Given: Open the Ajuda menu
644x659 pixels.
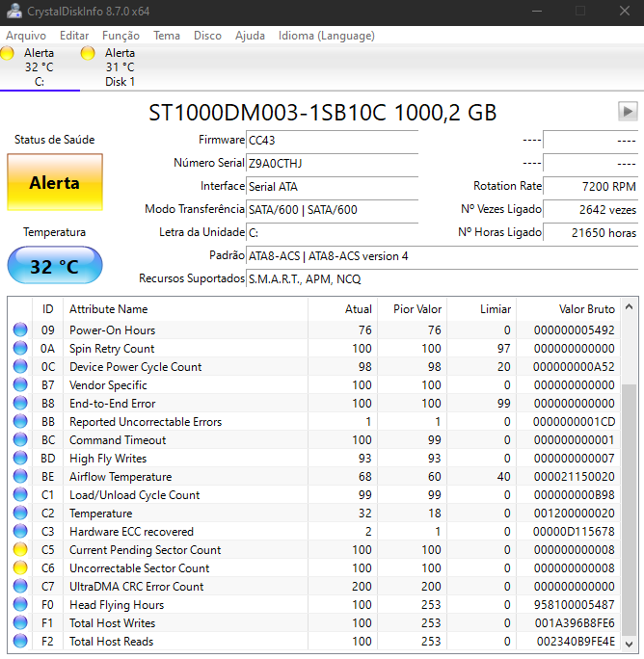Looking at the screenshot, I should (x=250, y=36).
